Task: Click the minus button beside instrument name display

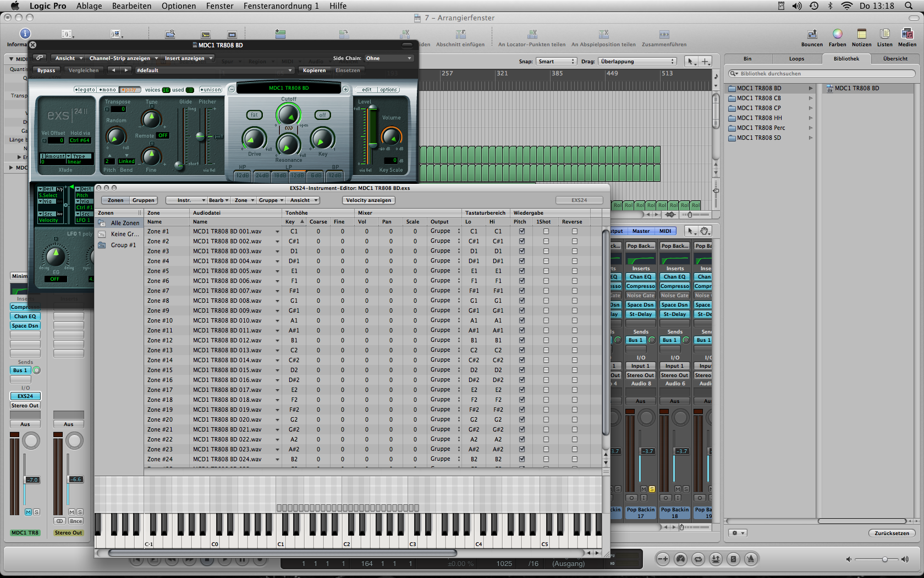Action: [232, 89]
